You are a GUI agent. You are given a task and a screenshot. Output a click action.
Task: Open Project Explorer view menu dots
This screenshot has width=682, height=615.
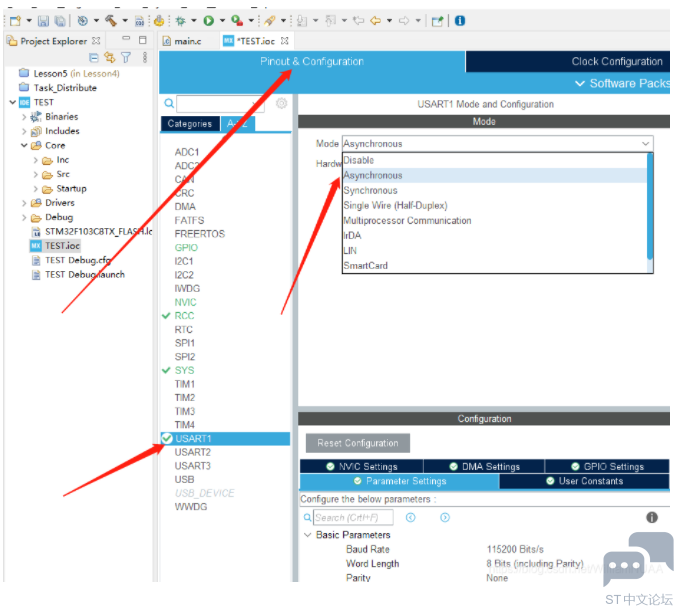(x=145, y=57)
